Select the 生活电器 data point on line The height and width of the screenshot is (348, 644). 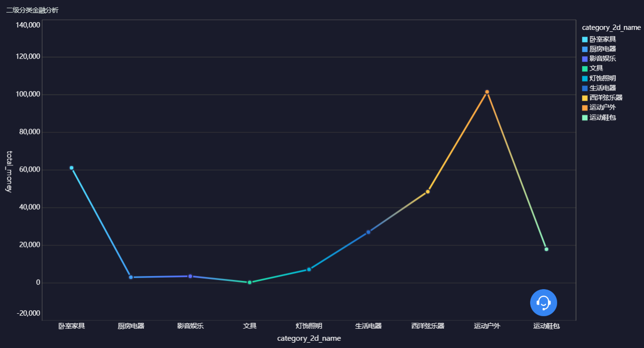(x=368, y=232)
